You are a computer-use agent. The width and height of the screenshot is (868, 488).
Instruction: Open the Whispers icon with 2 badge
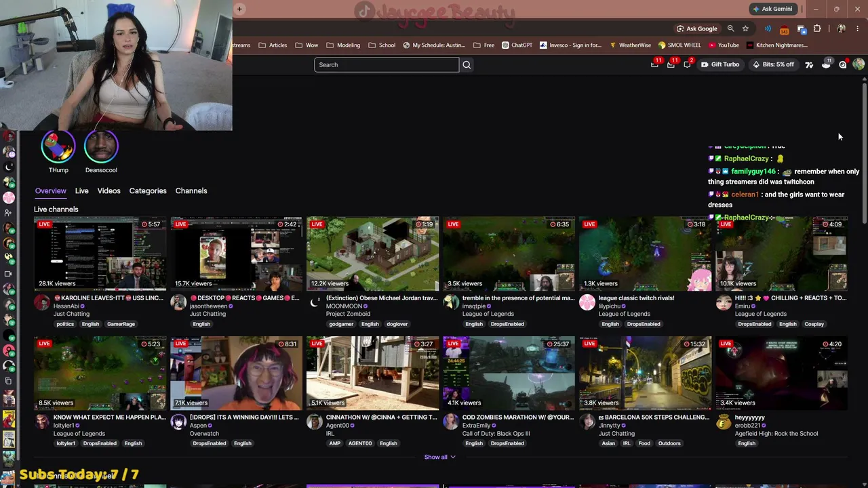tap(688, 64)
